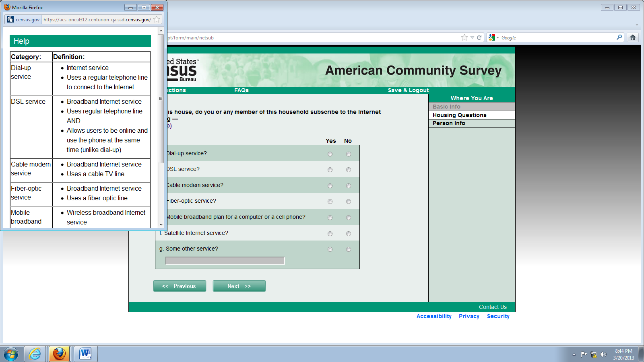The width and height of the screenshot is (644, 362).
Task: Open the Accessibility link
Action: (x=434, y=316)
